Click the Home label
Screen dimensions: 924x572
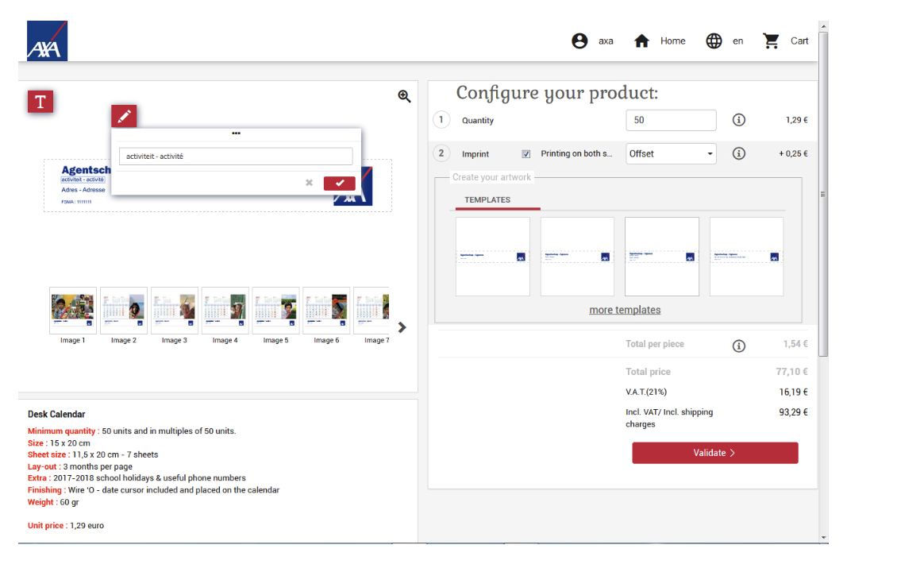pyautogui.click(x=672, y=41)
